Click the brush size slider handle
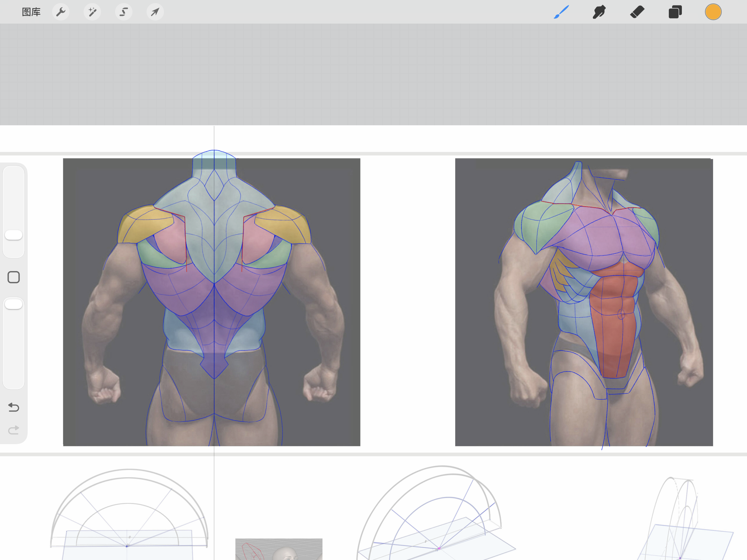This screenshot has width=747, height=560. click(14, 235)
